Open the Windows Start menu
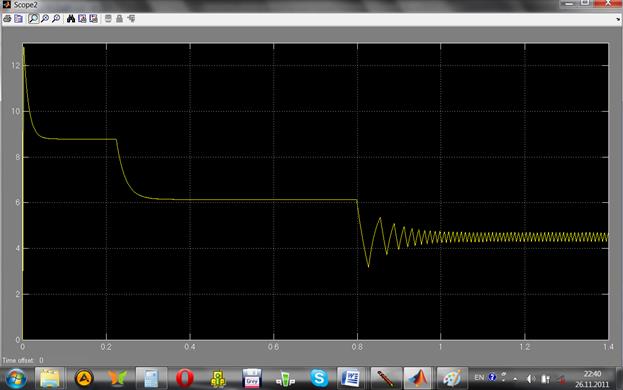 16,378
